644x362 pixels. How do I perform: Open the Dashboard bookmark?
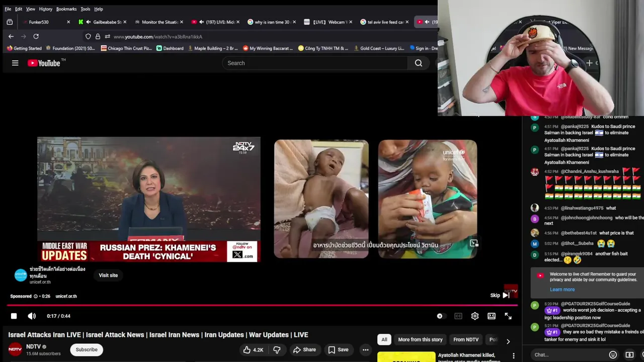tap(170, 48)
